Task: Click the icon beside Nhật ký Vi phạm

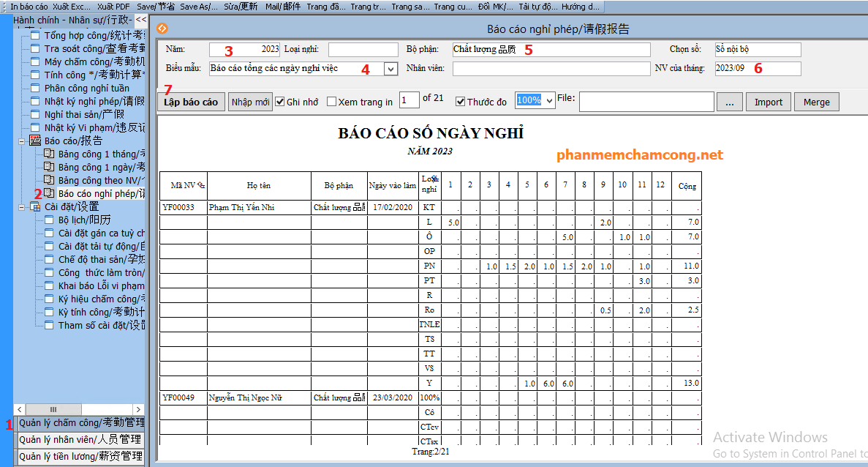Action: tap(35, 127)
